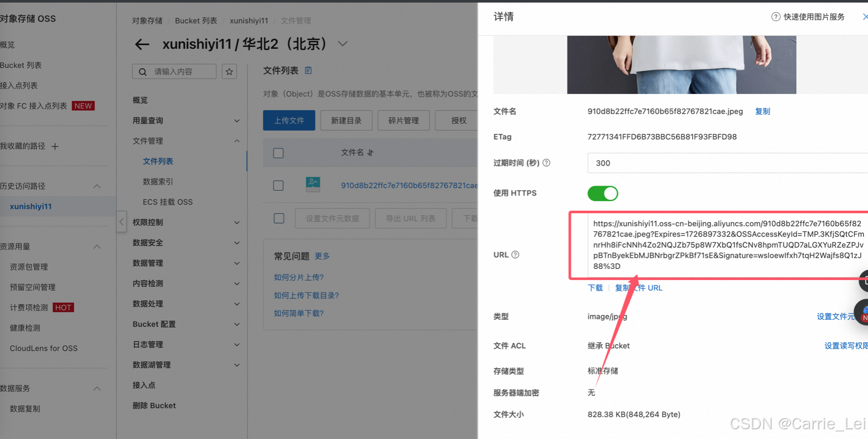Collapse the 历史访问路径 section
The image size is (868, 439).
[x=97, y=186]
